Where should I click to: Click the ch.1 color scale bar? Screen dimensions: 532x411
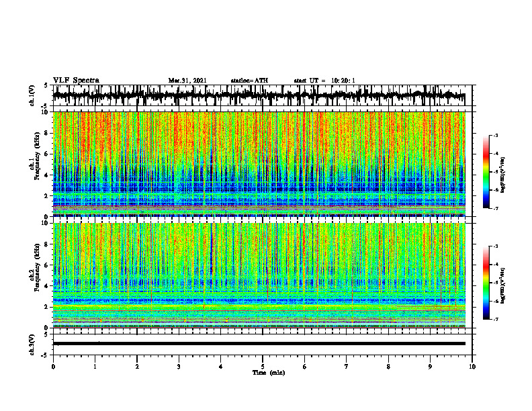click(486, 172)
